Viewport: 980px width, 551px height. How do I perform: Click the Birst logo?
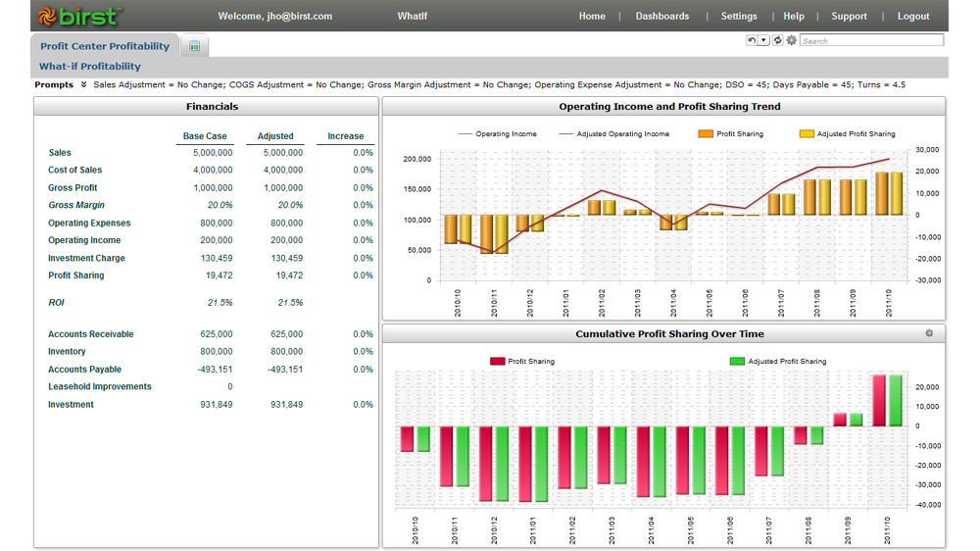(78, 16)
